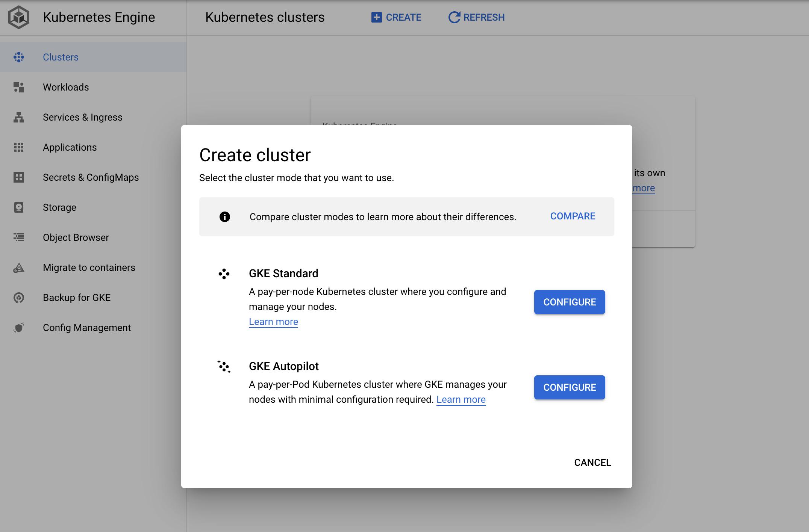Click the Applications grid icon
The image size is (809, 532).
(19, 147)
